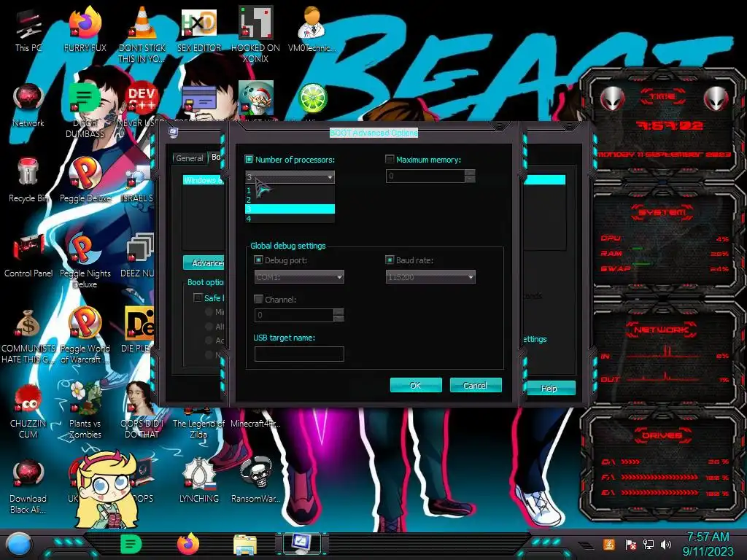The height and width of the screenshot is (560, 747).
Task: Select 1 in the processors list
Action: click(290, 190)
